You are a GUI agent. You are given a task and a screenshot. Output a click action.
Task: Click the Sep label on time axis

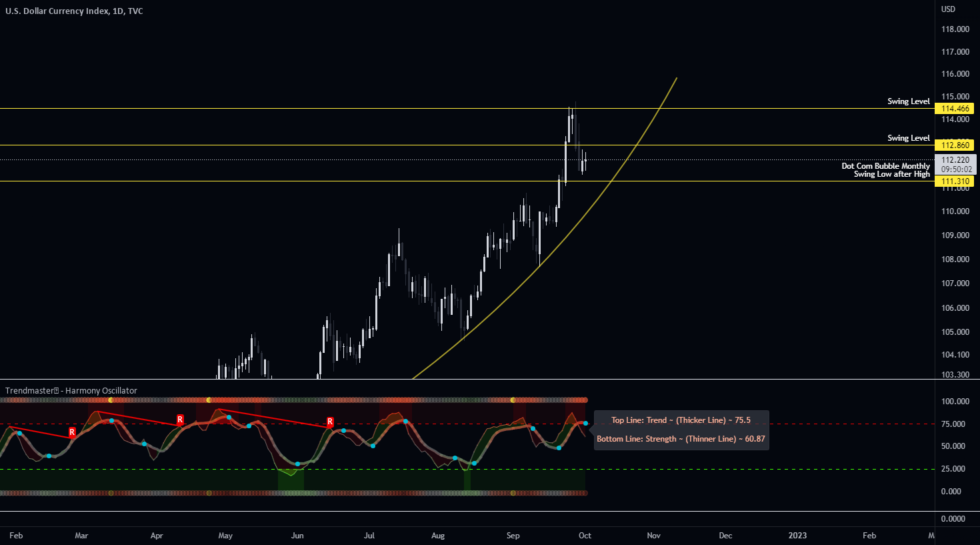513,536
